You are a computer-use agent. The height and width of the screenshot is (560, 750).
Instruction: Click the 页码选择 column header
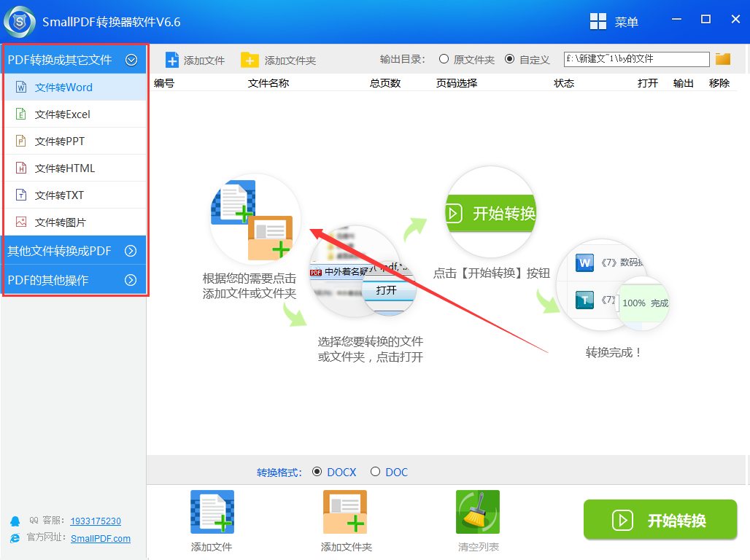click(x=456, y=82)
